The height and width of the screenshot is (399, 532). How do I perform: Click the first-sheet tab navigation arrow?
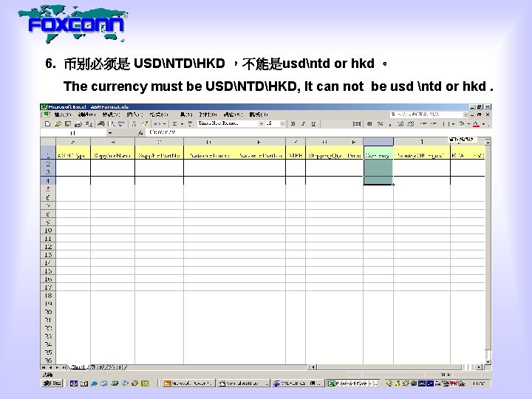(x=44, y=367)
